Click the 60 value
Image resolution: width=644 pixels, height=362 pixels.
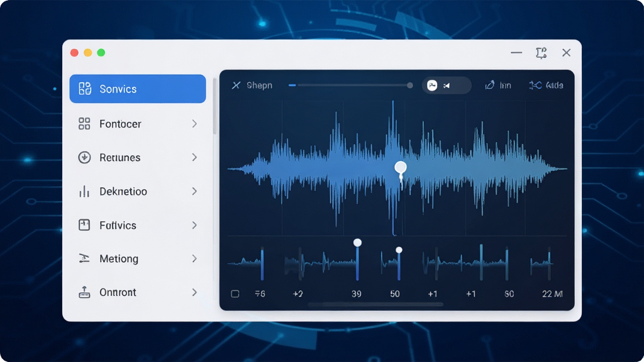point(509,294)
